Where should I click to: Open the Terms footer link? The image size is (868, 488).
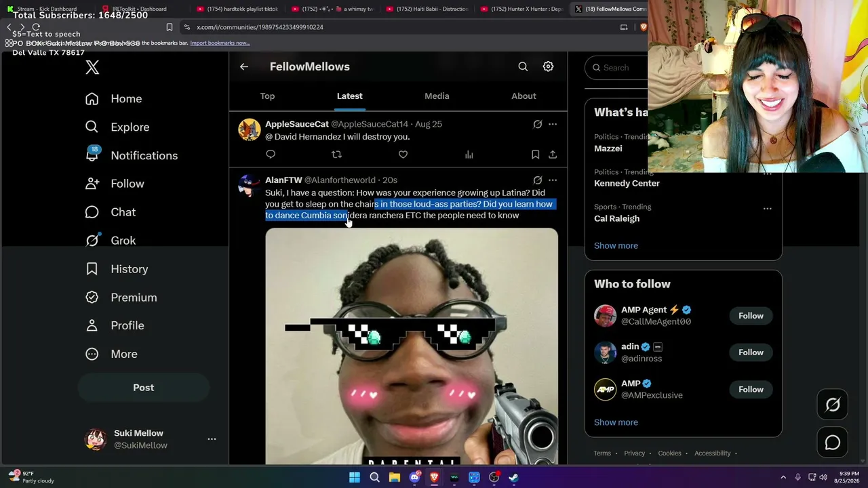tap(602, 453)
